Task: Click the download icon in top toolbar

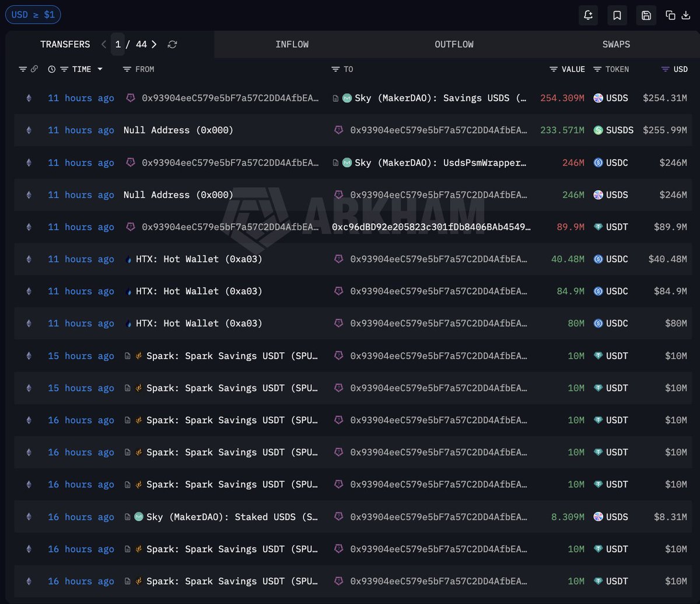Action: pyautogui.click(x=686, y=15)
